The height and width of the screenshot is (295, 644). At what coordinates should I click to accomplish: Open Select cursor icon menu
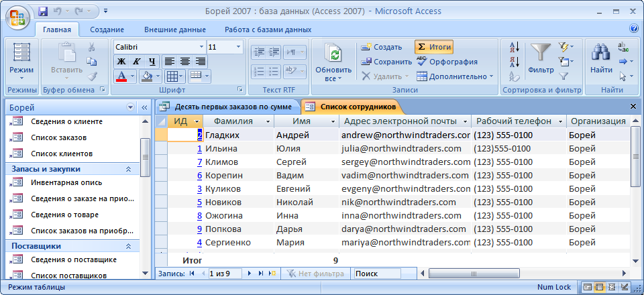(x=625, y=76)
